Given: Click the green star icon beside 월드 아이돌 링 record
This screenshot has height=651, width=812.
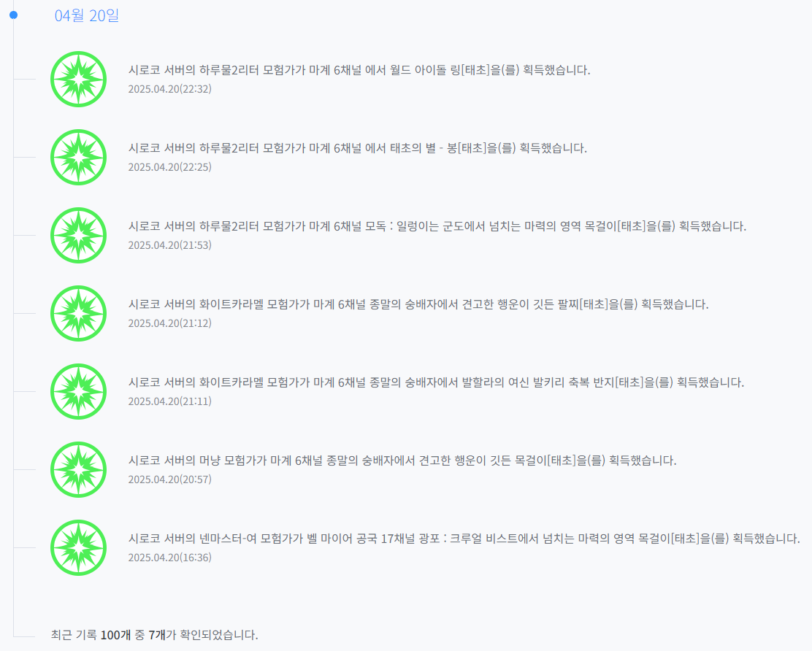Looking at the screenshot, I should click(x=79, y=79).
